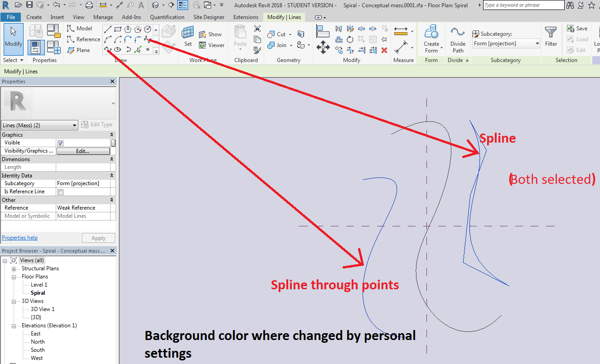The height and width of the screenshot is (364, 600).
Task: Collapse the Graphics properties section
Action: (111, 135)
